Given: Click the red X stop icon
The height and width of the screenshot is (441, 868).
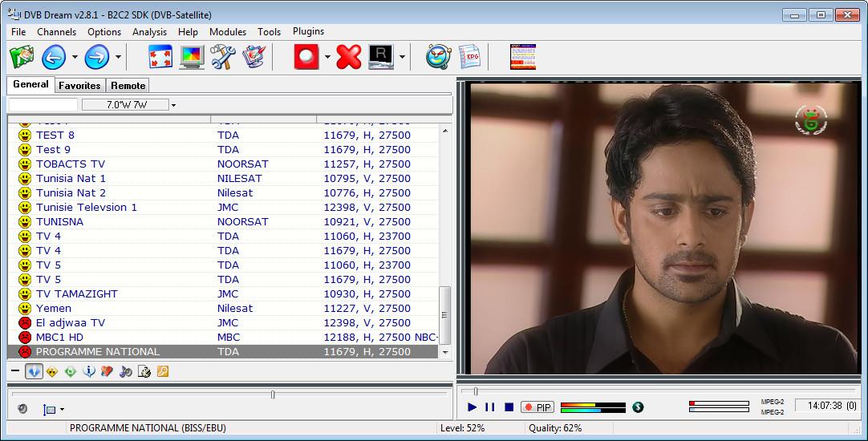Looking at the screenshot, I should [349, 57].
